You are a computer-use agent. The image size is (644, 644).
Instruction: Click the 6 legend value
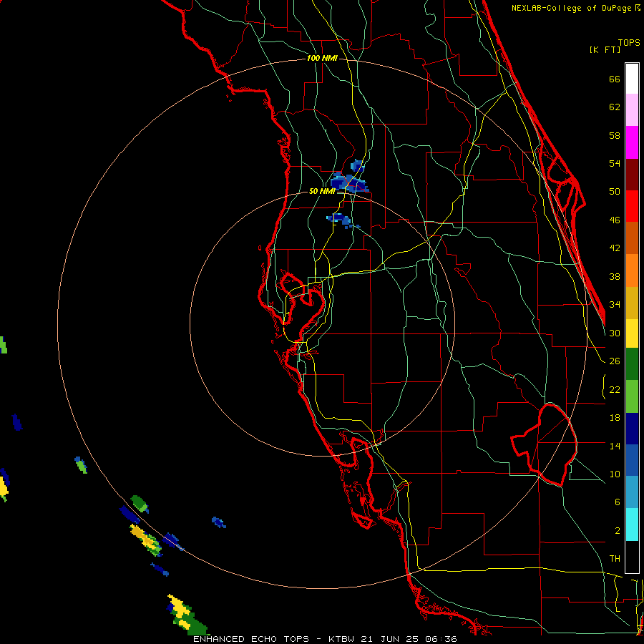coord(617,502)
